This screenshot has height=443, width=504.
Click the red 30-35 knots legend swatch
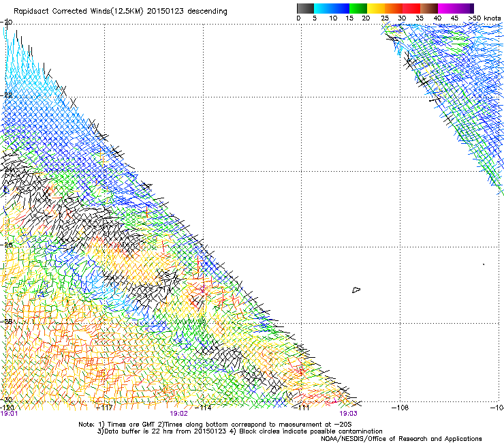pyautogui.click(x=411, y=8)
